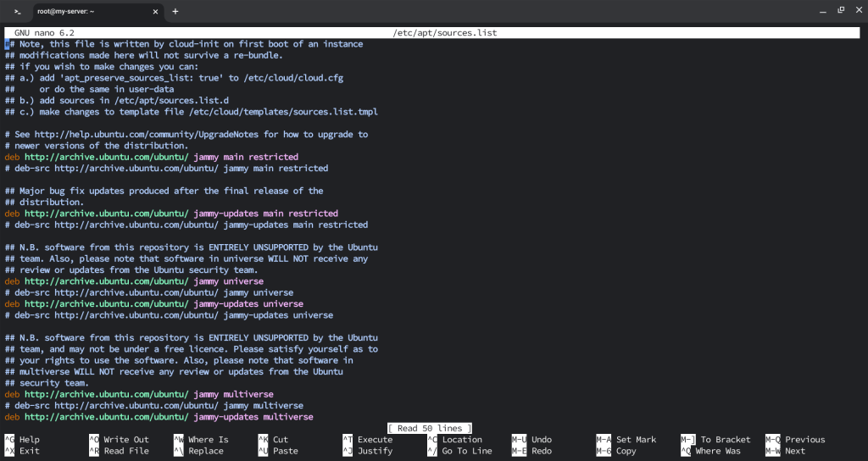Image resolution: width=868 pixels, height=461 pixels.
Task: Click the ^\ Replace shortcut
Action: point(198,451)
